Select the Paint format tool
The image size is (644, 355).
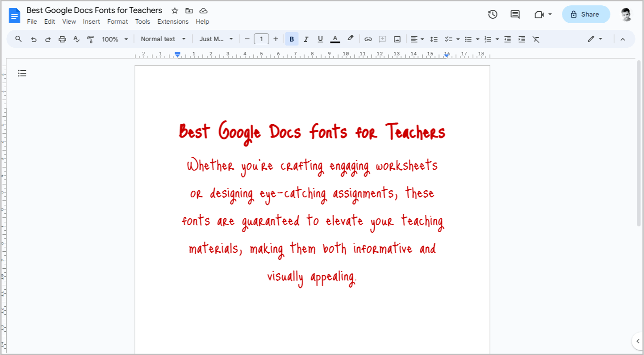point(91,39)
